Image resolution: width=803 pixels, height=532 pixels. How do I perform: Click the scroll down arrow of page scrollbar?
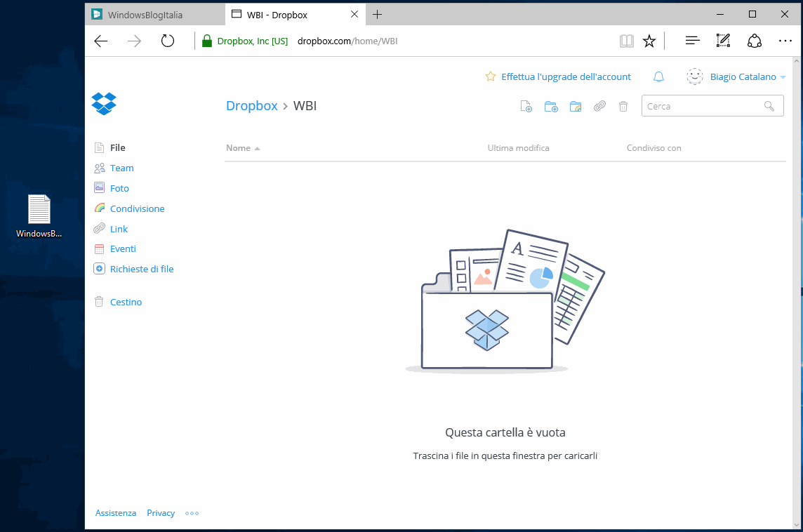coord(797,525)
